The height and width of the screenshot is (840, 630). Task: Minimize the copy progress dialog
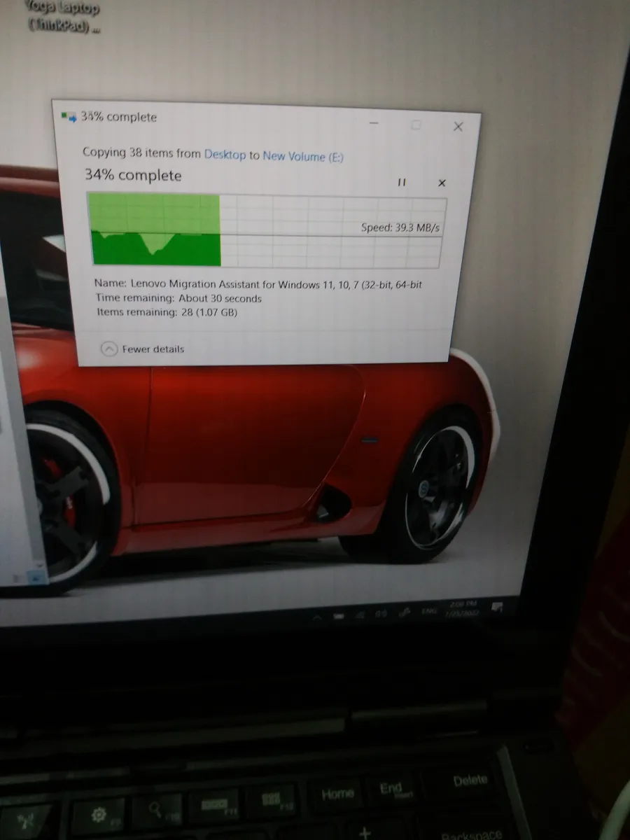374,123
